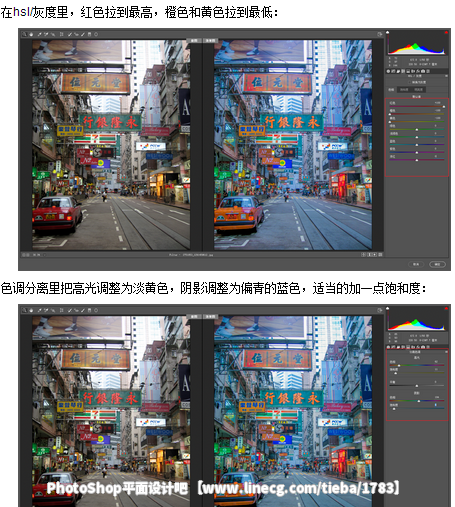This screenshot has height=507, width=455.
Task: Click the After label above upper right preview
Action: click(210, 40)
